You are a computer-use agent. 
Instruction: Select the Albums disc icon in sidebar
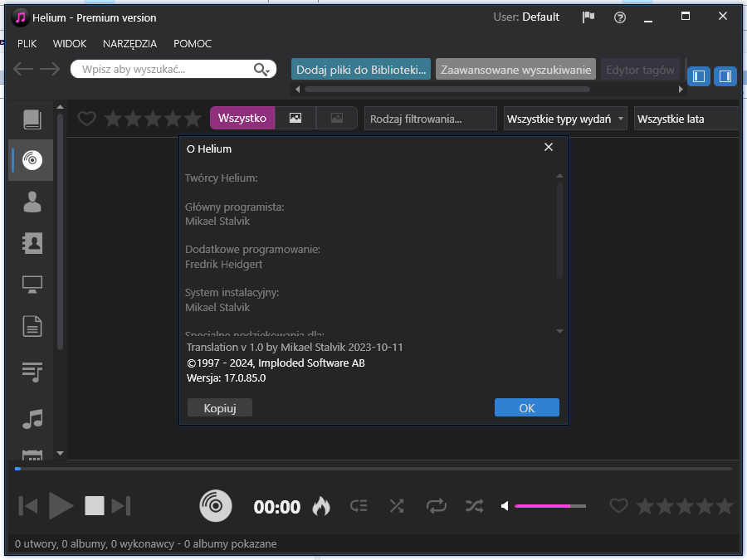pyautogui.click(x=32, y=160)
